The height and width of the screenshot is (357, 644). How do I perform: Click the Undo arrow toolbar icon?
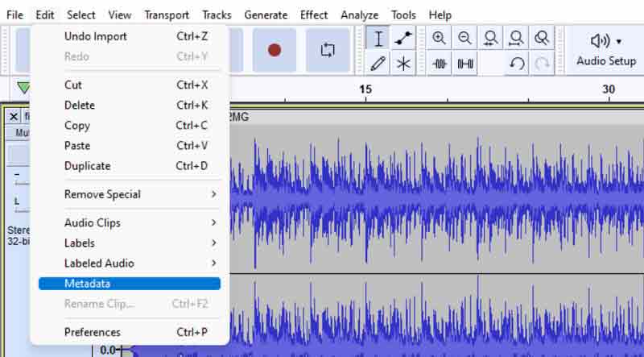[517, 64]
